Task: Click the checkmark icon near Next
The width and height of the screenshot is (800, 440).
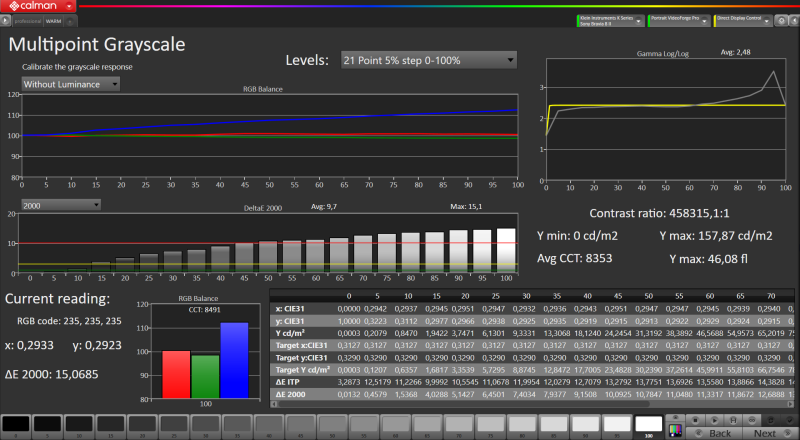Action: pos(789,420)
